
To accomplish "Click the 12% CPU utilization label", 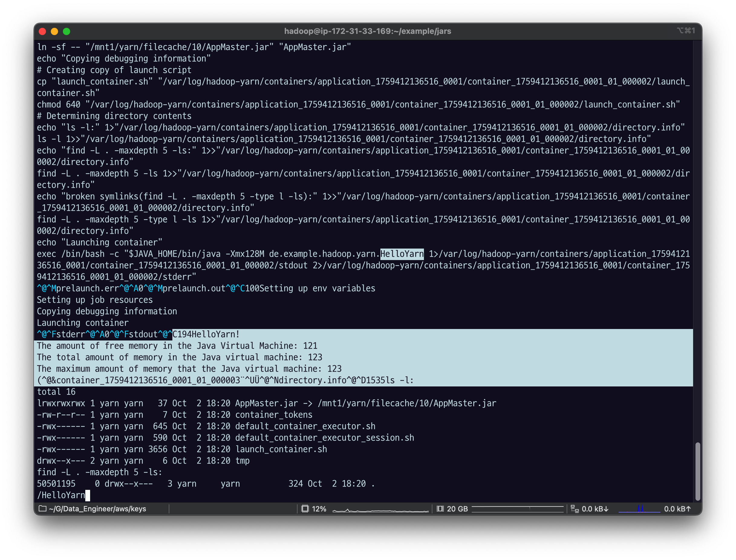I will click(319, 509).
